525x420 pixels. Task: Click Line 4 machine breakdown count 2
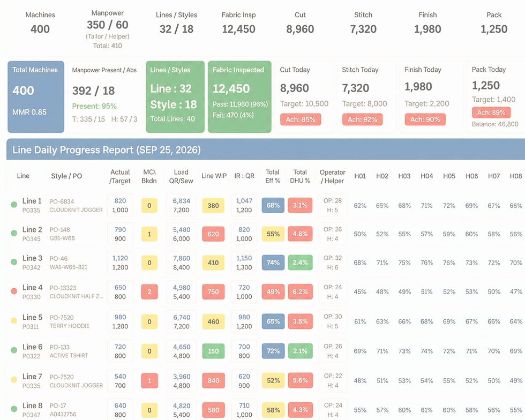pyautogui.click(x=149, y=291)
